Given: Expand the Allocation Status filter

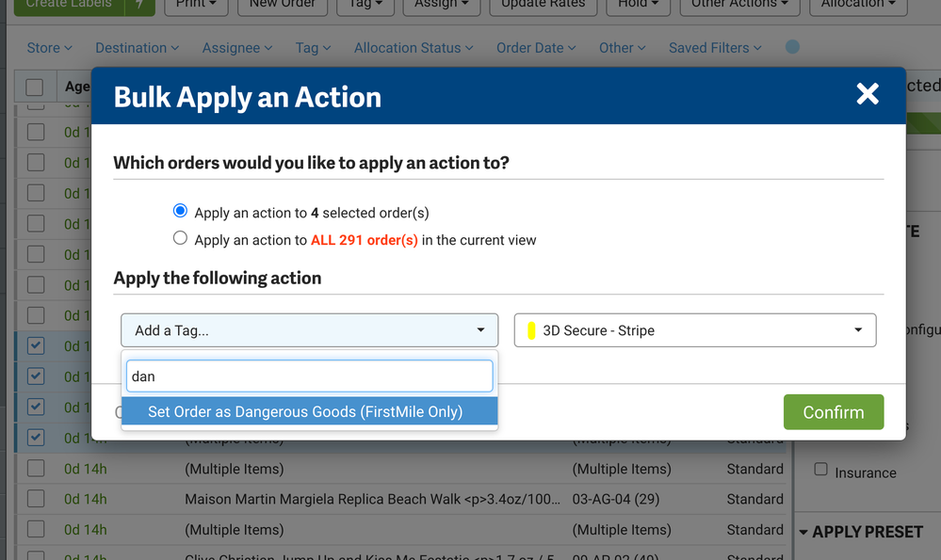Looking at the screenshot, I should click(414, 48).
